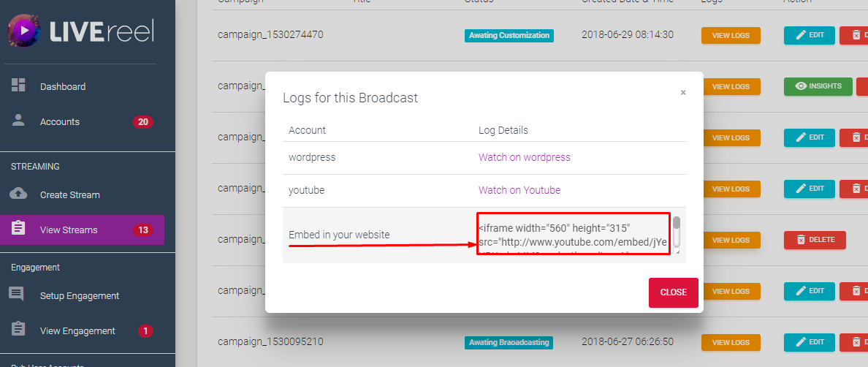View logs for campaign_1530274470
Image resolution: width=868 pixels, height=367 pixels.
731,35
